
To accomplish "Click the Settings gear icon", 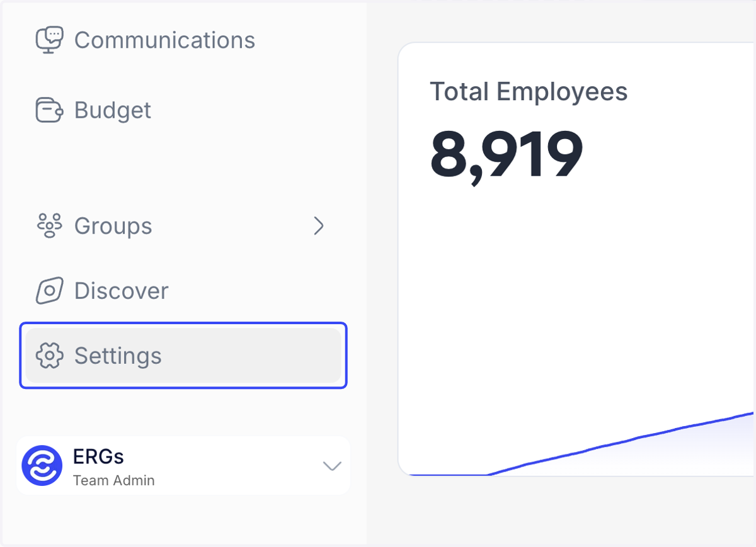I will point(49,356).
